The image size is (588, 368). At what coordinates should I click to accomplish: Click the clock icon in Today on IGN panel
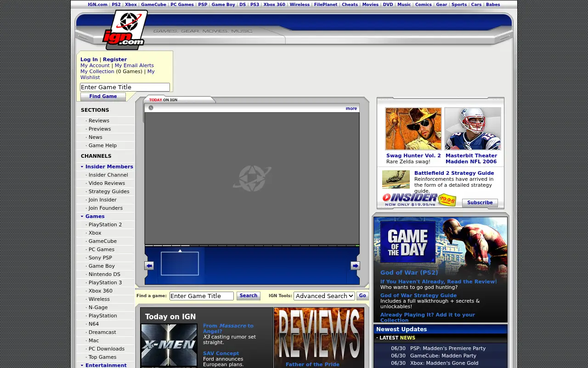pyautogui.click(x=151, y=108)
